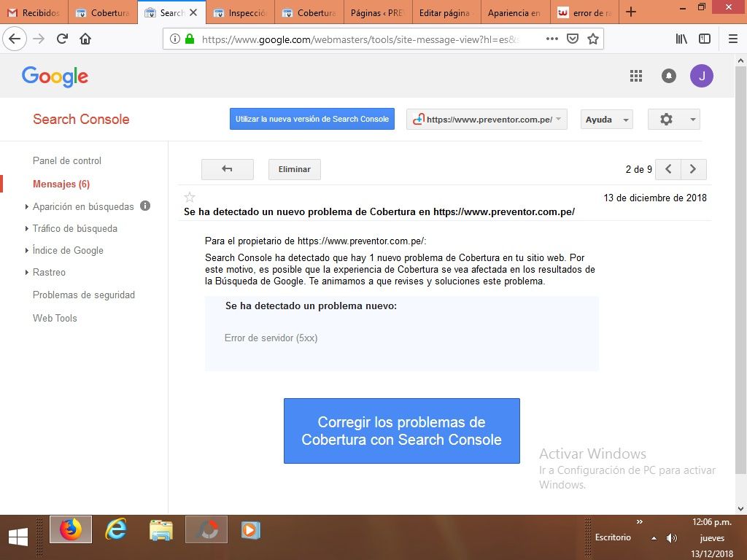
Task: Reload the current page
Action: [62, 39]
